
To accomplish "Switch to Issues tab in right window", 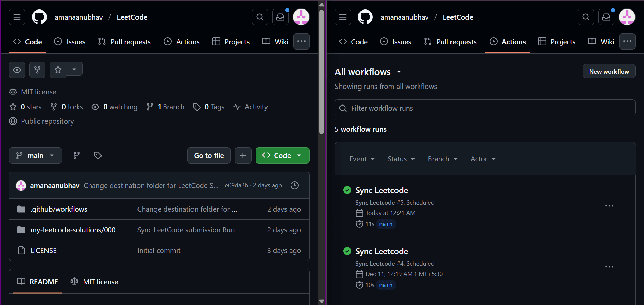I will click(x=395, y=42).
